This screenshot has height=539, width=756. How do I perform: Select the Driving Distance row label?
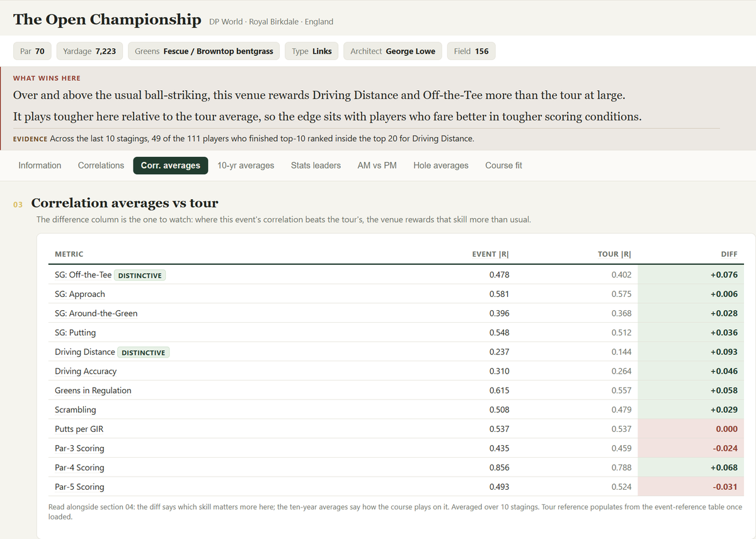pyautogui.click(x=85, y=352)
